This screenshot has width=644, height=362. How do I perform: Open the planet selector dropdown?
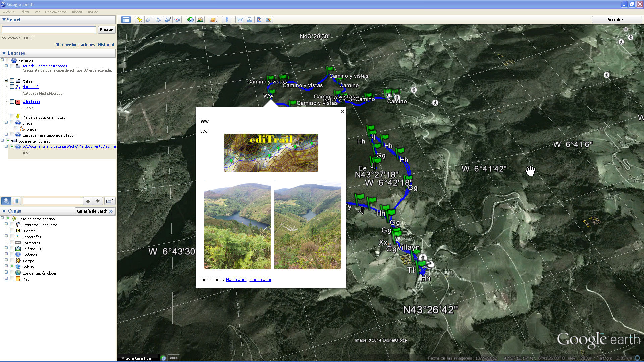213,20
